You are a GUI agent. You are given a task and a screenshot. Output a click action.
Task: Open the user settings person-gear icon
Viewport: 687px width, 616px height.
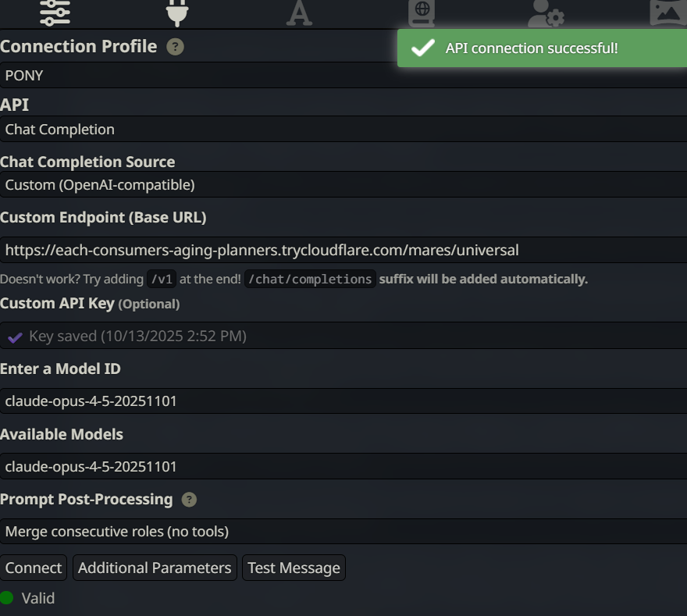tap(545, 12)
